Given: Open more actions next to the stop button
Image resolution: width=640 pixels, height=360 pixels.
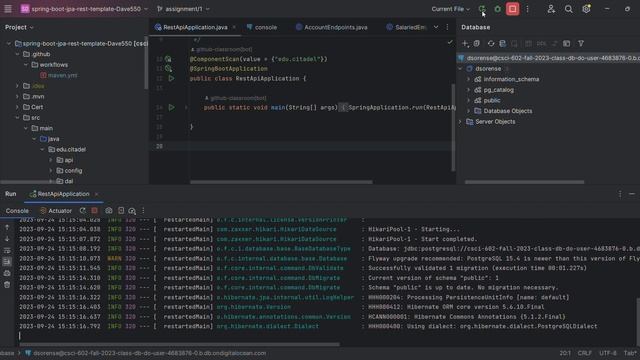Looking at the screenshot, I should tap(527, 9).
